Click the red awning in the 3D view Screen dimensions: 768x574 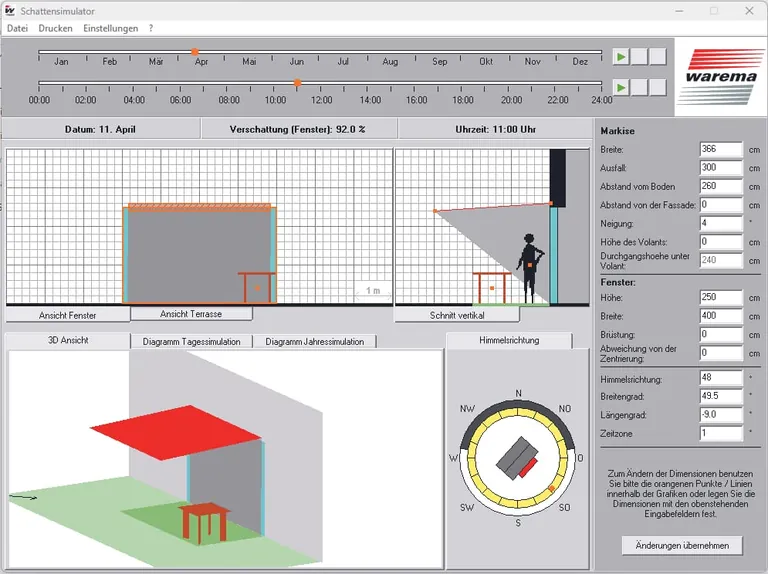175,432
